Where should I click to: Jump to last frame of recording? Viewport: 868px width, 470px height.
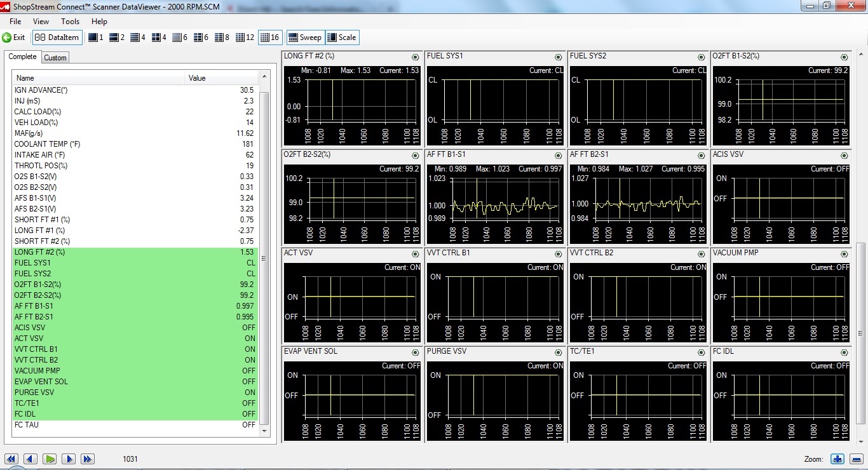[x=88, y=459]
